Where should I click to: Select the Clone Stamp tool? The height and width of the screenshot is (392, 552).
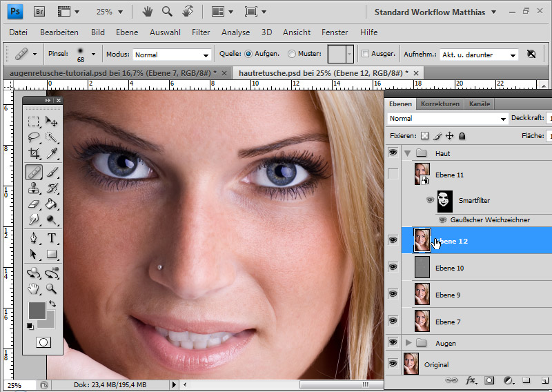(x=33, y=188)
